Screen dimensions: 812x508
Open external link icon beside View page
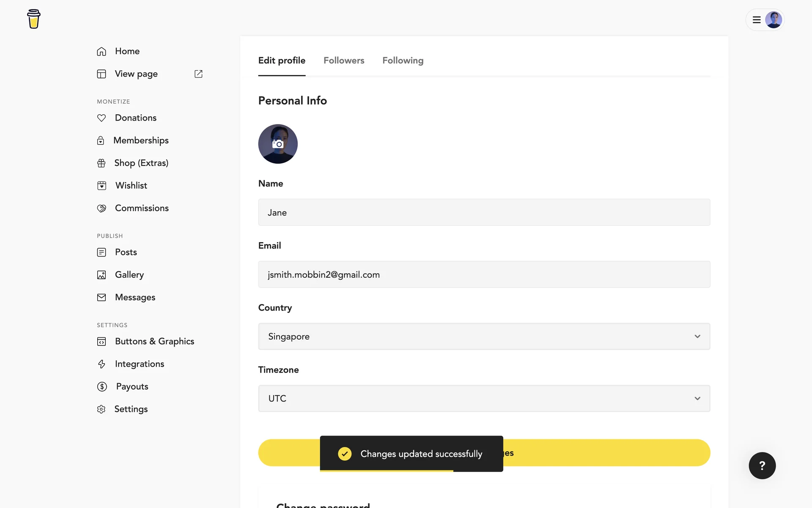198,74
